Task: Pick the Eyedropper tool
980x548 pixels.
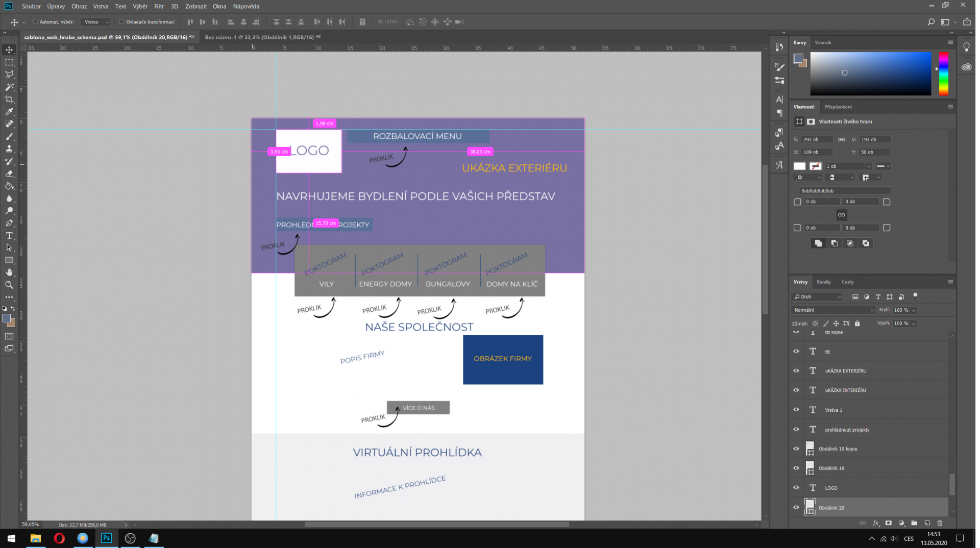Action: coord(9,112)
